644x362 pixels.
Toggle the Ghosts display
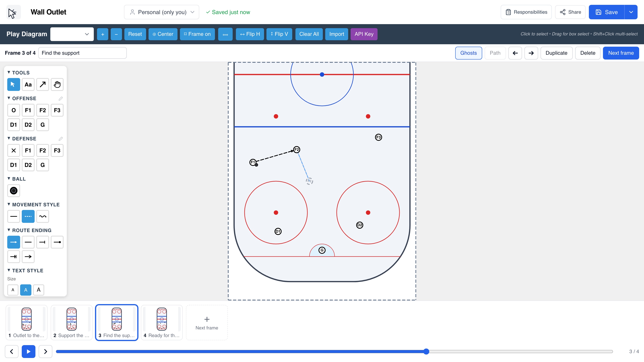tap(469, 53)
